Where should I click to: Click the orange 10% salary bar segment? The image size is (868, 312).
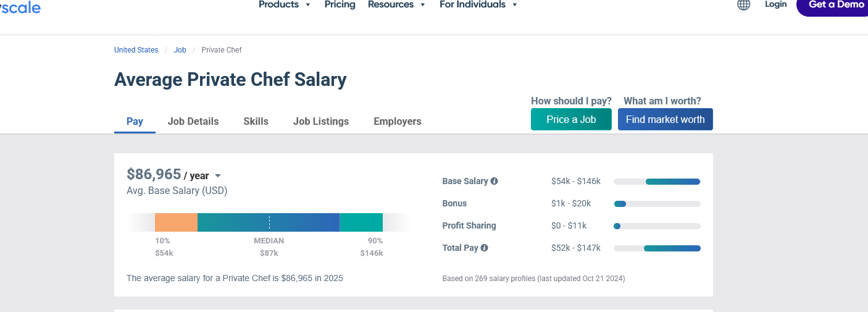pos(176,222)
